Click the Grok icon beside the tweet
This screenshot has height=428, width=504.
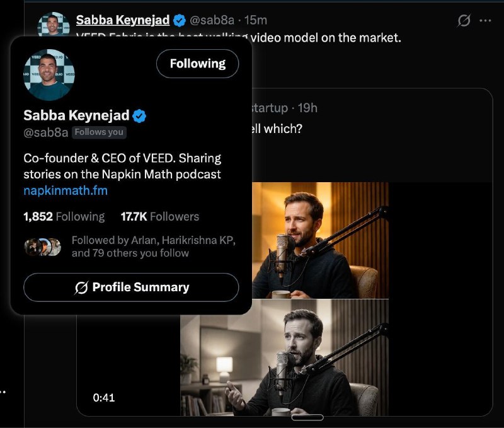point(464,21)
